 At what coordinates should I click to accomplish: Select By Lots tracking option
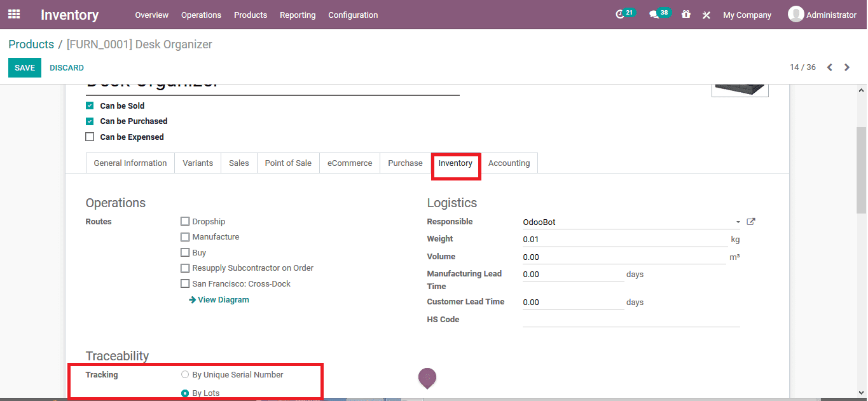(185, 393)
